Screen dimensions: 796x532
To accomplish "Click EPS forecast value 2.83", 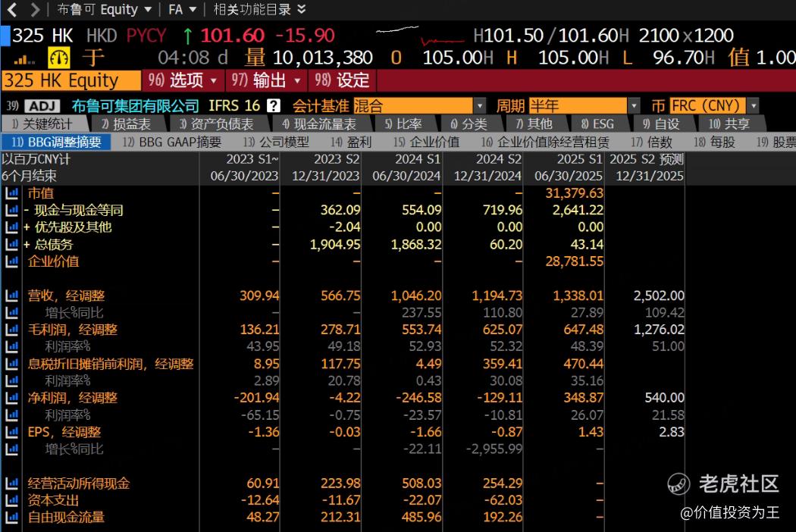I will click(x=671, y=432).
